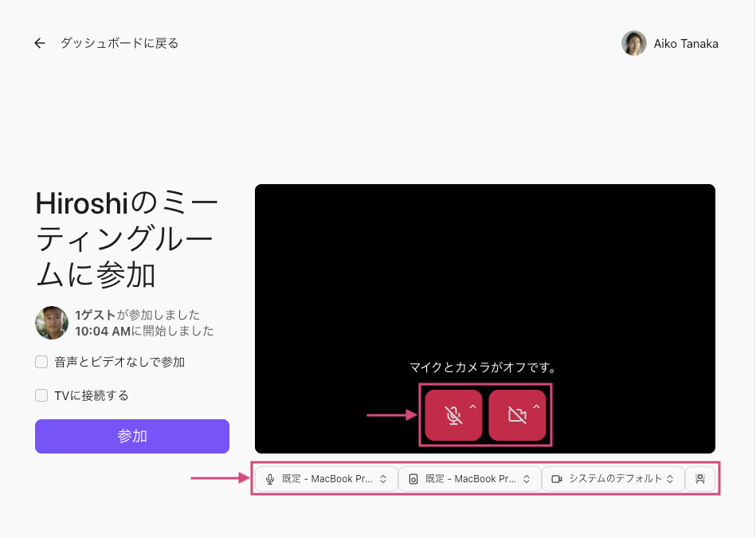
Task: Expand the small chevron on the red mic button
Action: pos(472,406)
